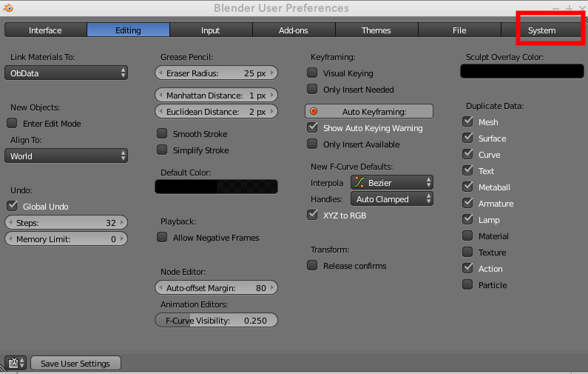This screenshot has width=588, height=374.
Task: Enable Release confirms under Transform
Action: coord(312,265)
